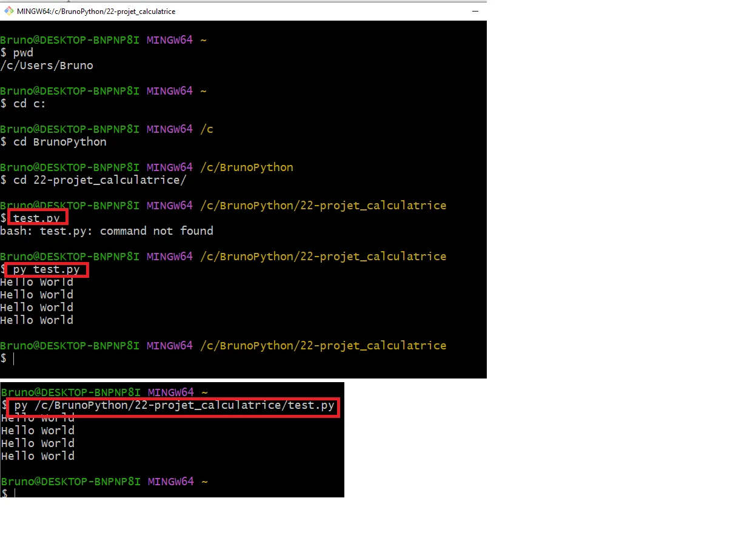Click the first Hello World line in upper terminal
Screen dimensions: 756x535
coord(36,282)
